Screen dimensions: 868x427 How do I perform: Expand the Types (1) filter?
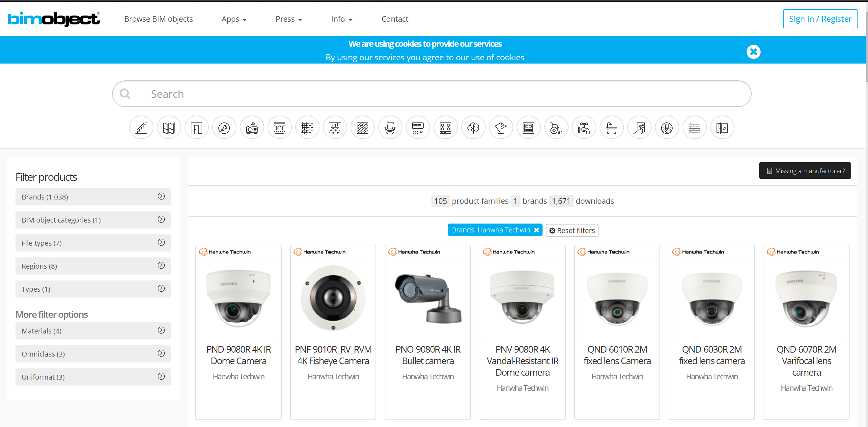point(93,289)
